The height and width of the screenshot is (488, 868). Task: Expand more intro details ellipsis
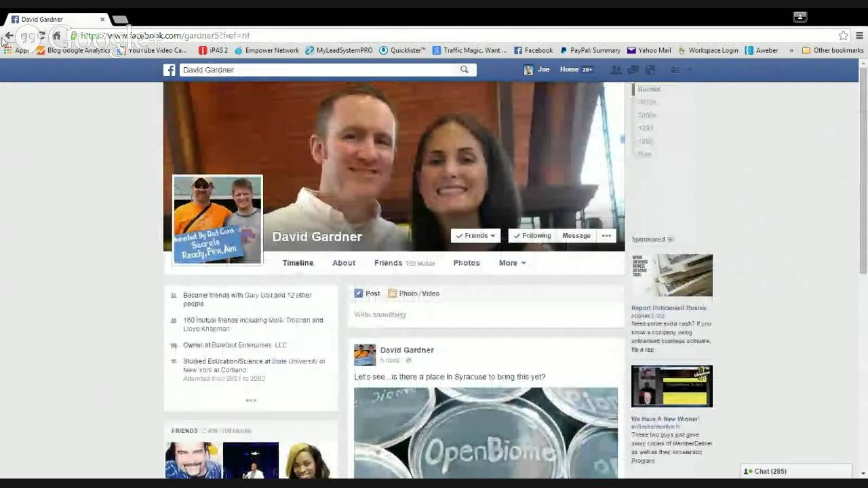point(251,401)
